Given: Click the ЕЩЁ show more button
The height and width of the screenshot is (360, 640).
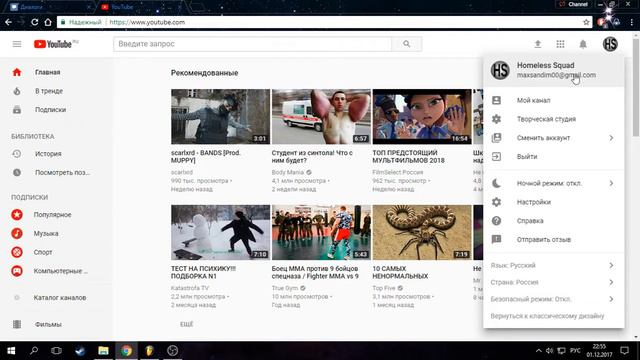Looking at the screenshot, I should coord(187,324).
